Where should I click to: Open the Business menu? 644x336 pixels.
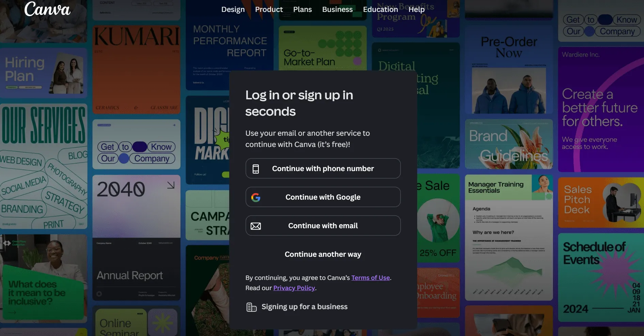[x=337, y=10]
